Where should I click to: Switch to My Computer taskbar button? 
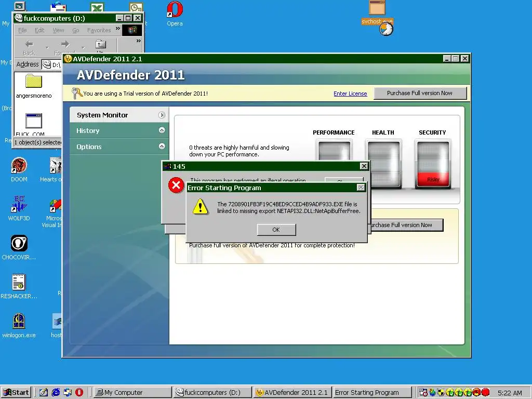tap(132, 393)
